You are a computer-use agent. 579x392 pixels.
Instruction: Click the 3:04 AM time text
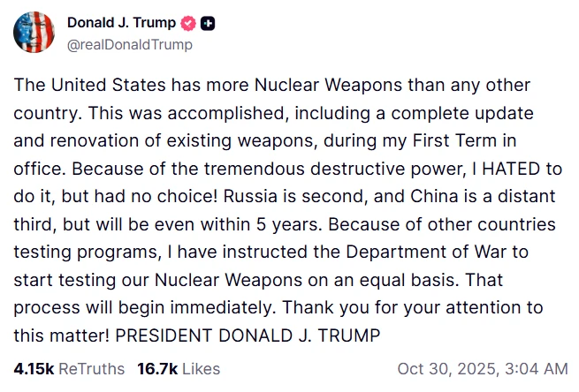[x=537, y=368]
